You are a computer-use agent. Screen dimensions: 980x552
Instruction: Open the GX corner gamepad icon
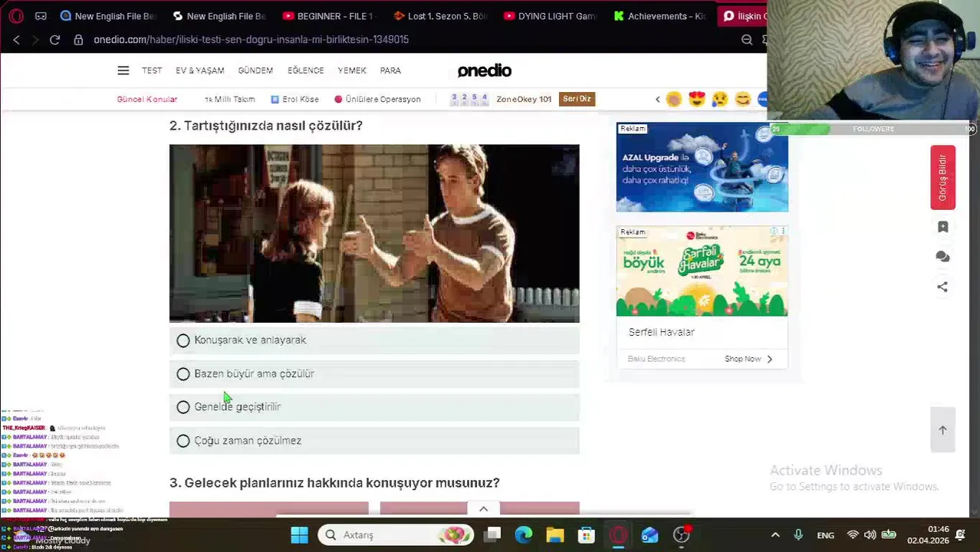(x=41, y=15)
